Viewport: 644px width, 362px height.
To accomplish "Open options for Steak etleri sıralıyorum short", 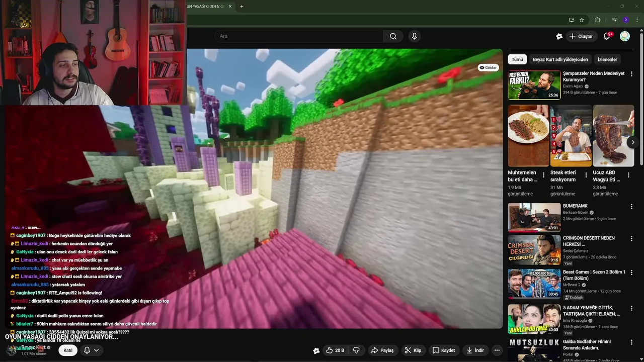I will point(586,175).
